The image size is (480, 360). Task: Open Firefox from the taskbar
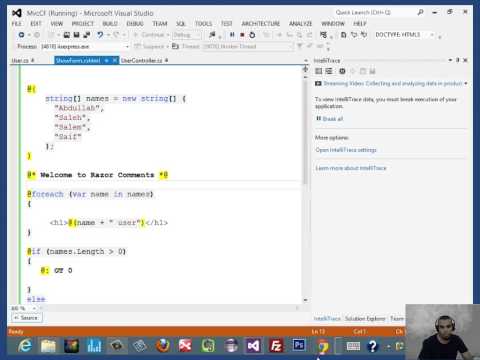point(163,346)
